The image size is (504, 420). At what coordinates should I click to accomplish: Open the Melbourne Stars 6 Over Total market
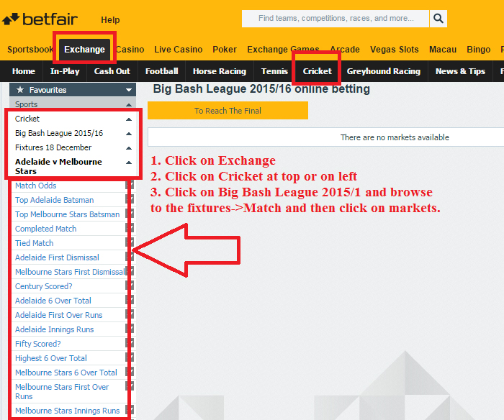click(66, 373)
